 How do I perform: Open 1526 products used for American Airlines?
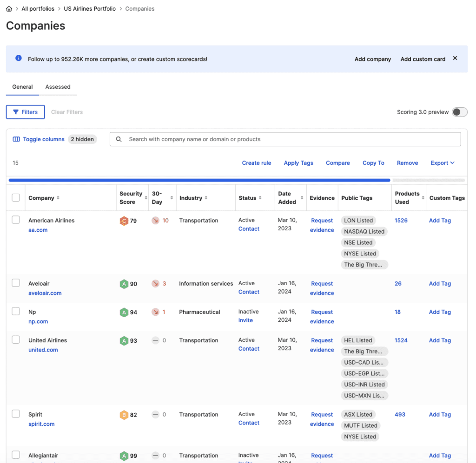[x=401, y=221]
